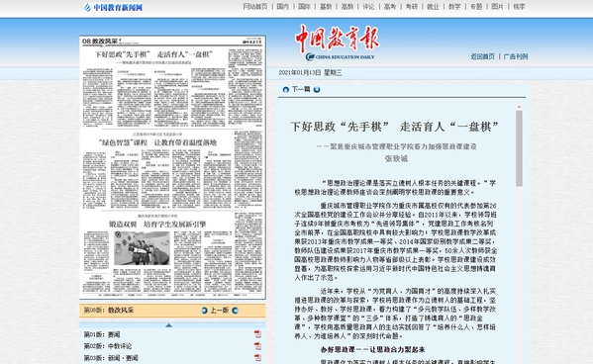Click the right arrow icon after 上一版

pos(235,311)
